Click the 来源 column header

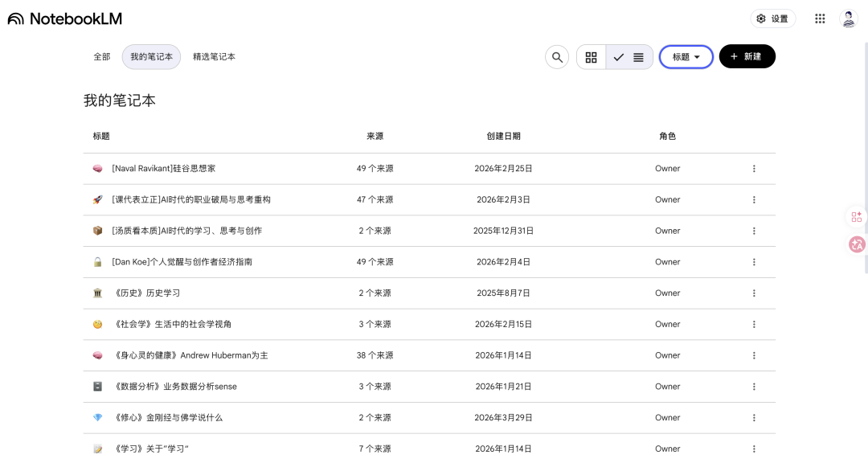[x=375, y=136]
